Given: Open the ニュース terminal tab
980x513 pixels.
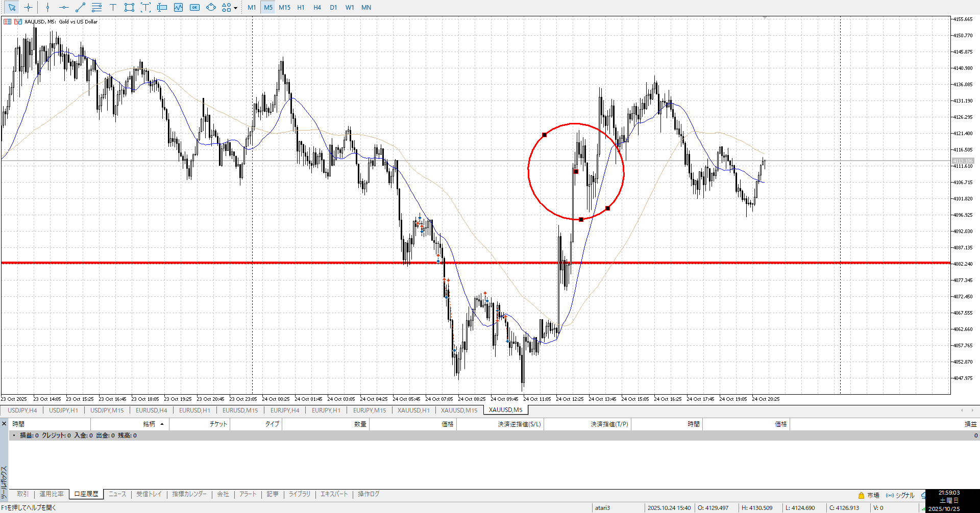Looking at the screenshot, I should pyautogui.click(x=117, y=494).
